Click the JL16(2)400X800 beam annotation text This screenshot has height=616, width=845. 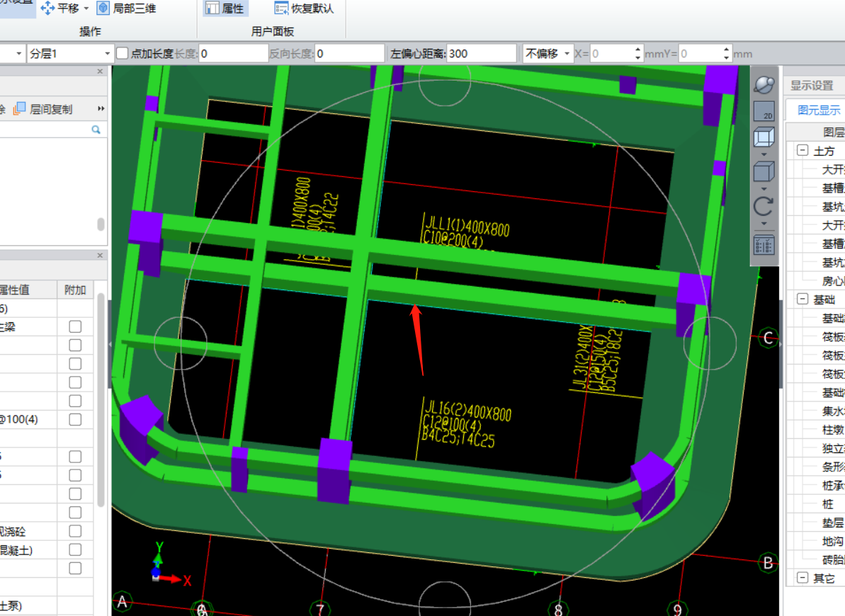[467, 411]
